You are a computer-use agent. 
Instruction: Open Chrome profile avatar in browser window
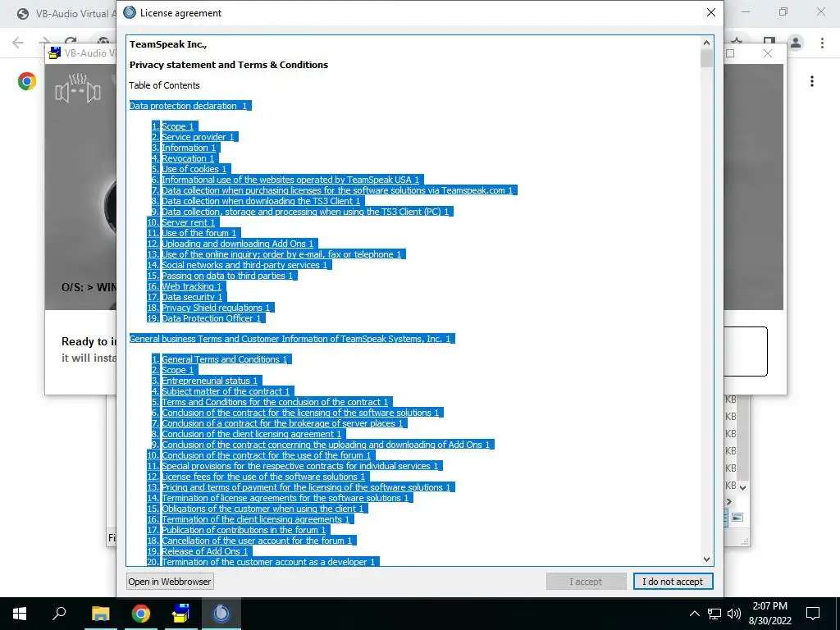pyautogui.click(x=796, y=43)
